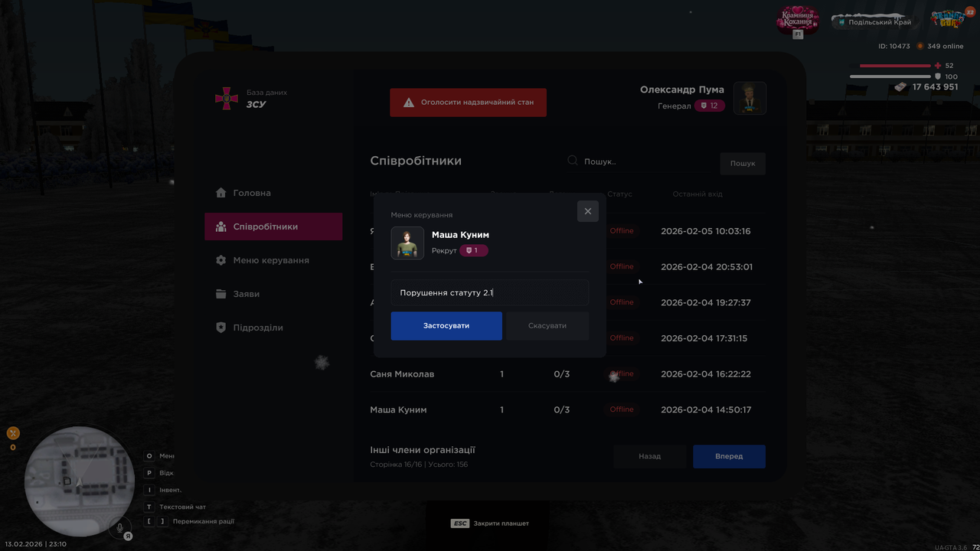
Task: Click the rank badge 12 under Олександр Пума
Action: [x=710, y=106]
